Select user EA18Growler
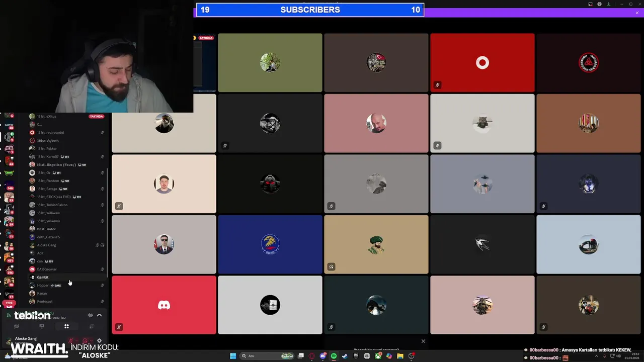 [67, 269]
